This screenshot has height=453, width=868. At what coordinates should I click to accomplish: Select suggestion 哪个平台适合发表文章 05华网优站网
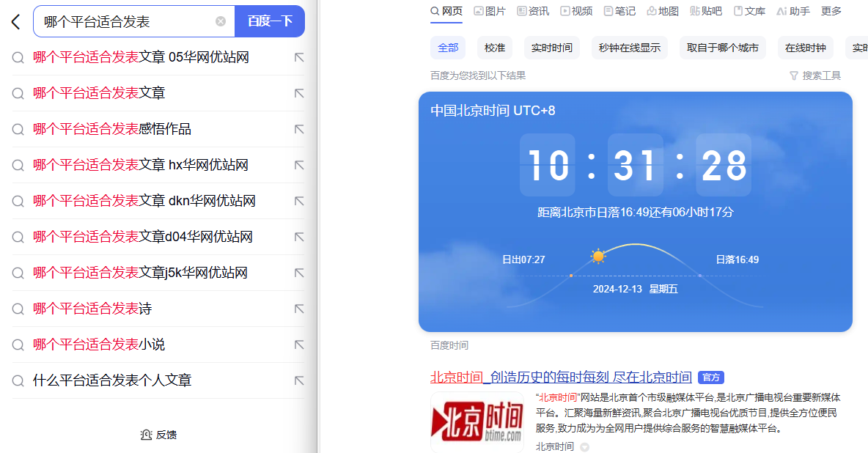(x=141, y=57)
